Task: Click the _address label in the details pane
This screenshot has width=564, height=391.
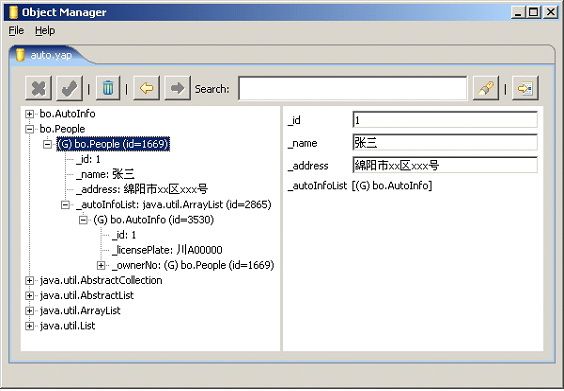Action: coord(308,166)
